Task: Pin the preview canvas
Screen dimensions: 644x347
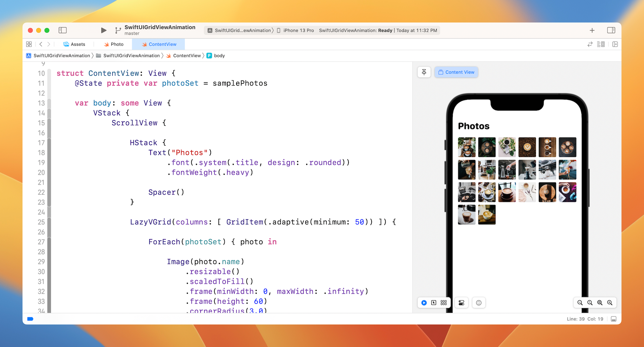Action: 424,72
